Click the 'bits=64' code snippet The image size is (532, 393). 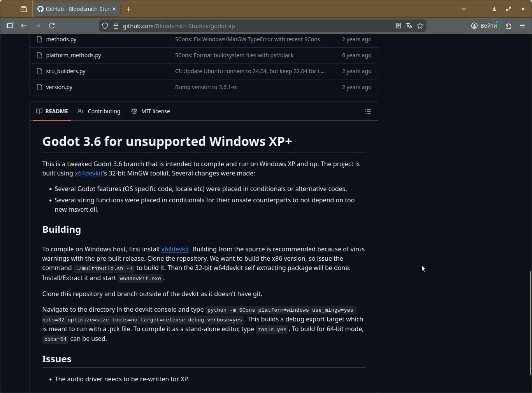tap(55, 339)
